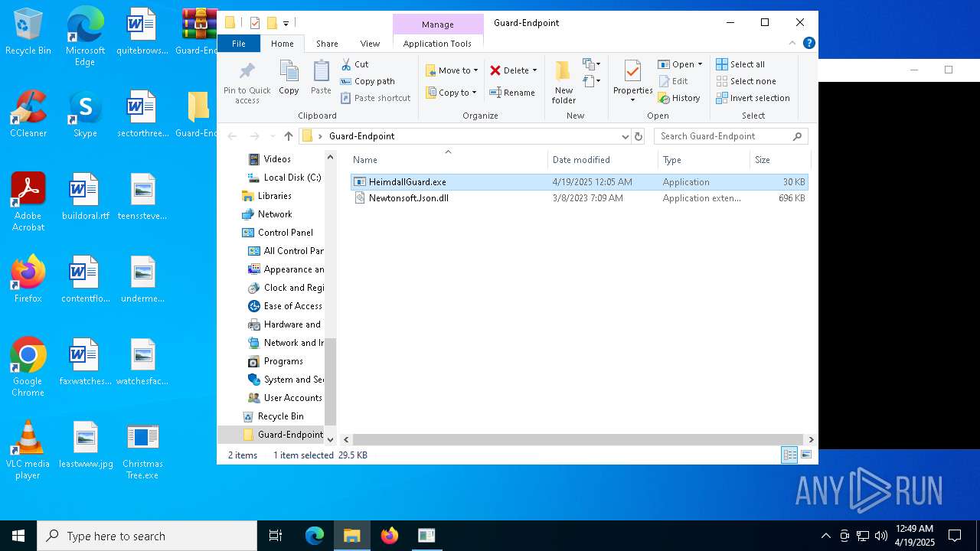
Task: Click Select none
Action: coord(746,81)
